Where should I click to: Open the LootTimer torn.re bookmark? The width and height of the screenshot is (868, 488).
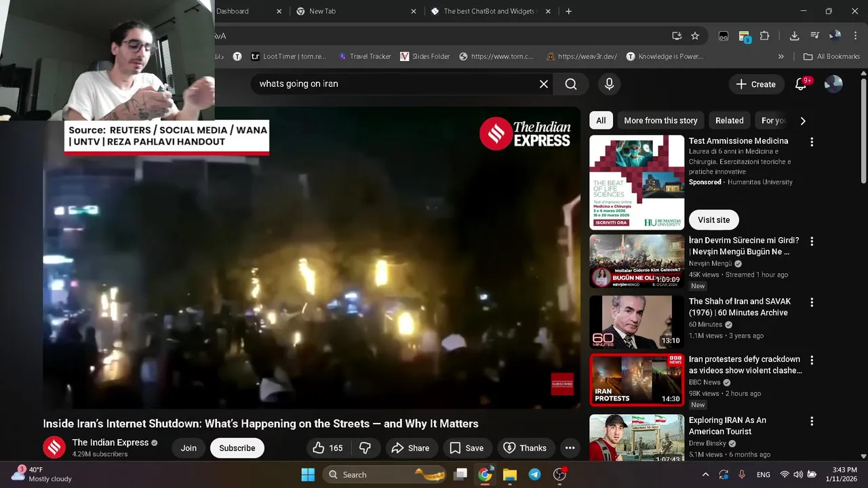288,56
